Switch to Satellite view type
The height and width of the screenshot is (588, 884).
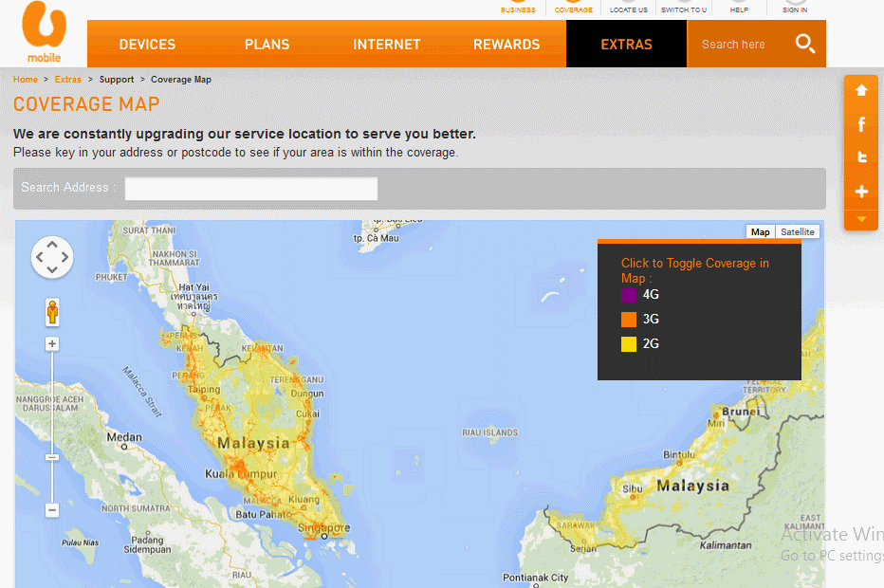coord(797,231)
